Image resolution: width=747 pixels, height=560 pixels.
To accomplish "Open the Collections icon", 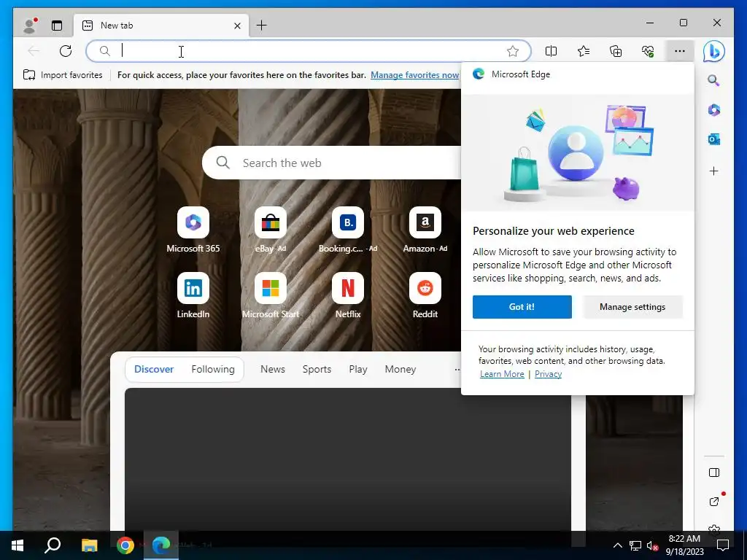I will click(x=616, y=51).
